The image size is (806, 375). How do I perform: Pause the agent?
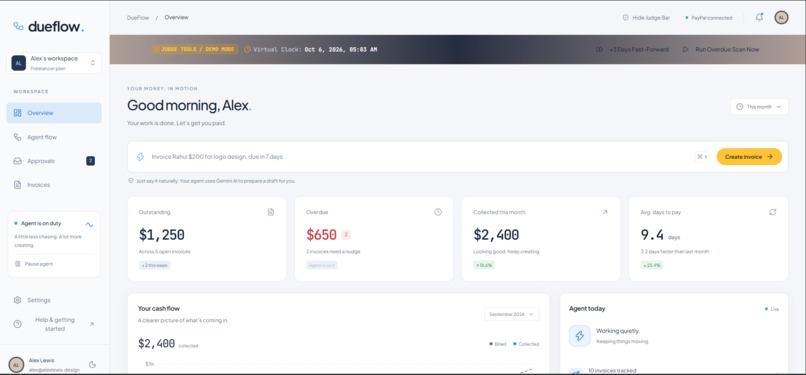(34, 264)
